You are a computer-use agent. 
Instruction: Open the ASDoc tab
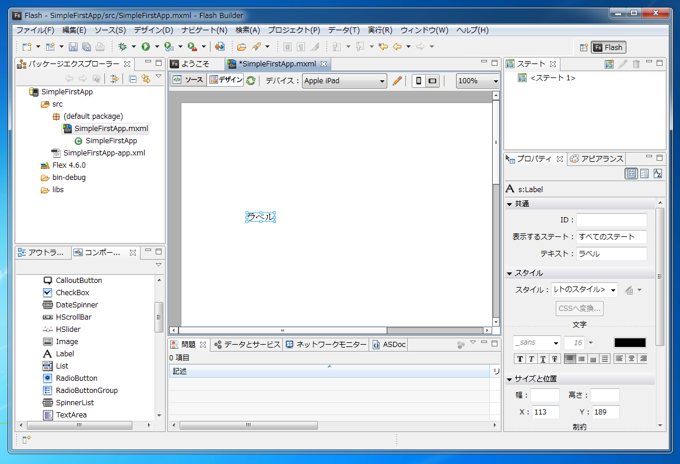tap(389, 345)
